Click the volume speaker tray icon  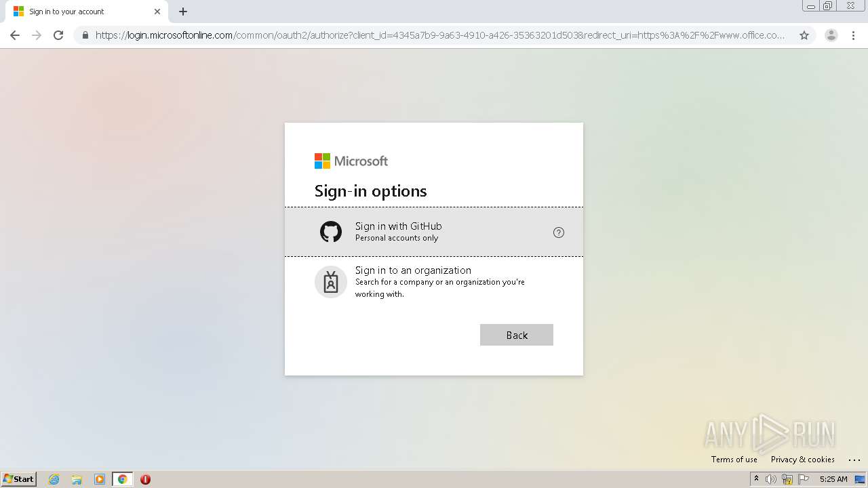click(771, 479)
